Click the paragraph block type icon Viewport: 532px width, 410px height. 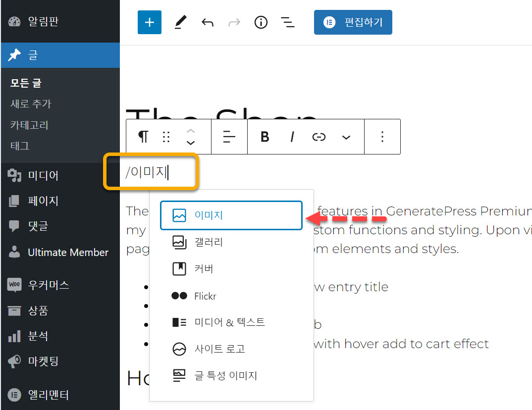click(x=142, y=137)
